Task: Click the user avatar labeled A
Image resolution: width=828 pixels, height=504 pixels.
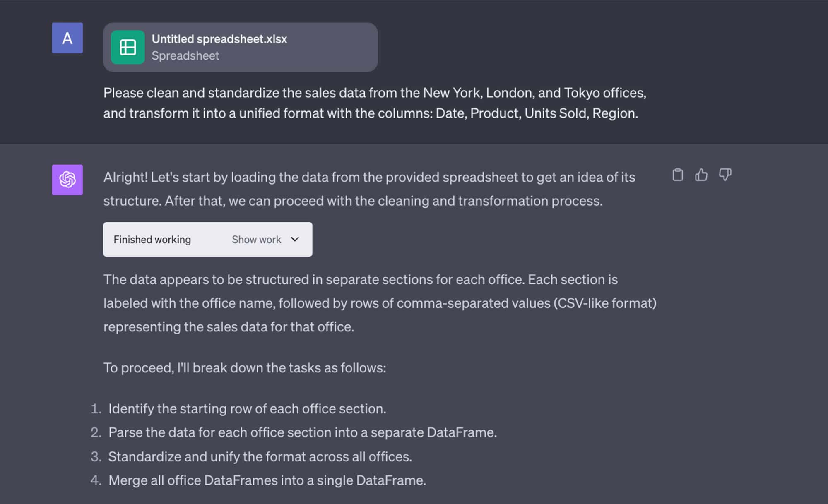Action: (x=67, y=38)
